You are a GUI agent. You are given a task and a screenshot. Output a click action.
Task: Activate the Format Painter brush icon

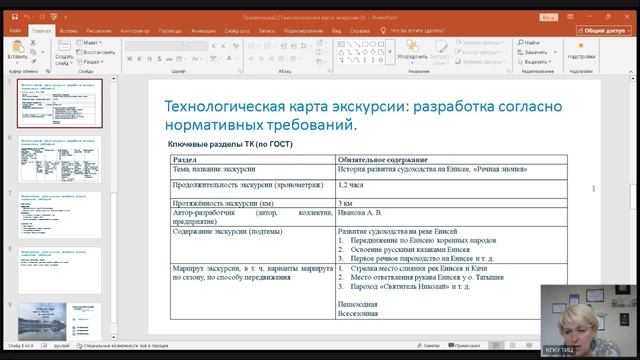(x=33, y=61)
